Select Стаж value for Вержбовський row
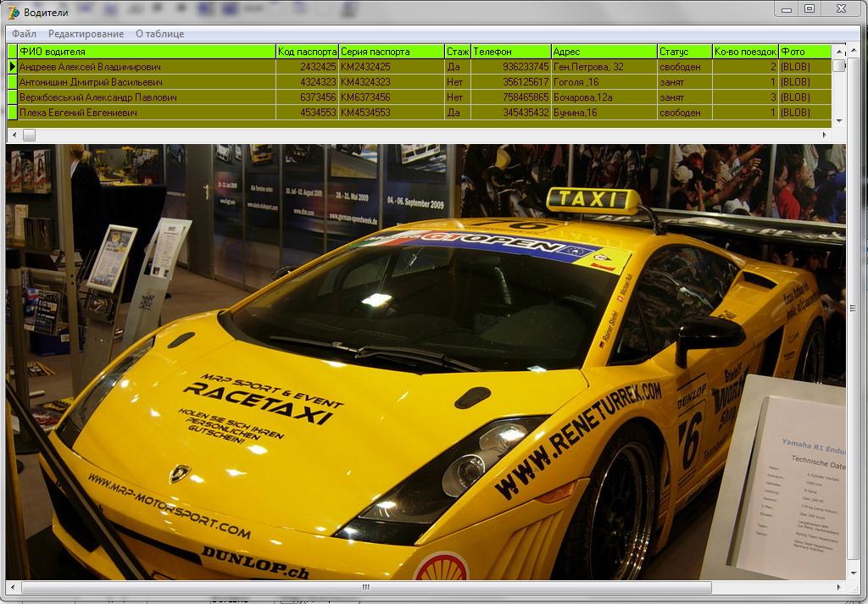The height and width of the screenshot is (604, 868). coord(458,97)
